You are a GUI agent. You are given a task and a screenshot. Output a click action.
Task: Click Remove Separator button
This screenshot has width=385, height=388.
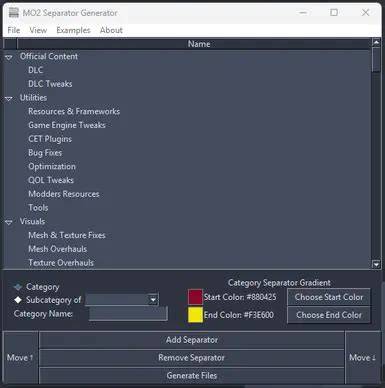click(192, 358)
